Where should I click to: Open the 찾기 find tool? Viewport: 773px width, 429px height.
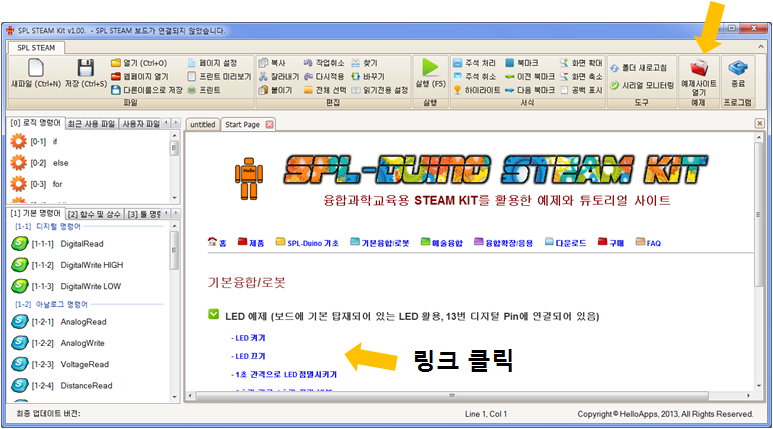pos(364,63)
